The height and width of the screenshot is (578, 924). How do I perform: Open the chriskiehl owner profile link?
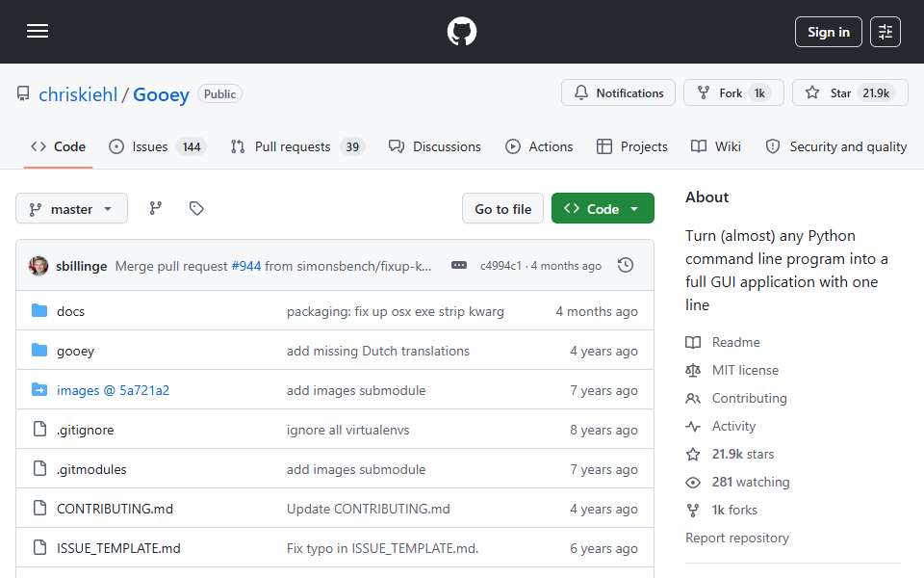78,94
